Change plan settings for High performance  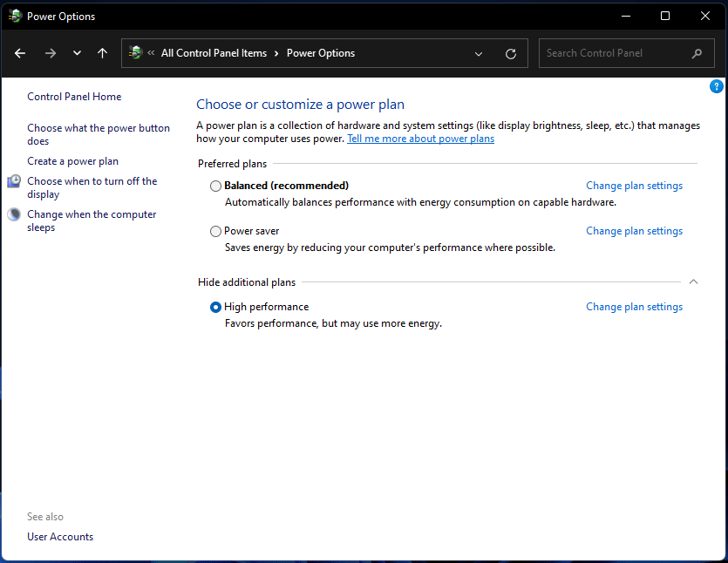point(634,307)
